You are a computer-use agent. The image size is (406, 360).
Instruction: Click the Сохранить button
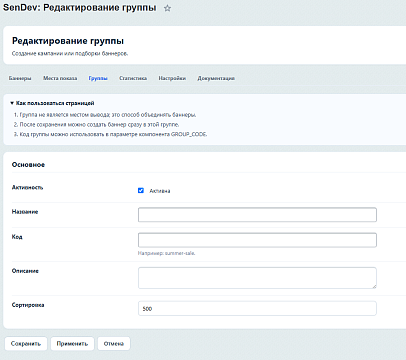(x=26, y=344)
